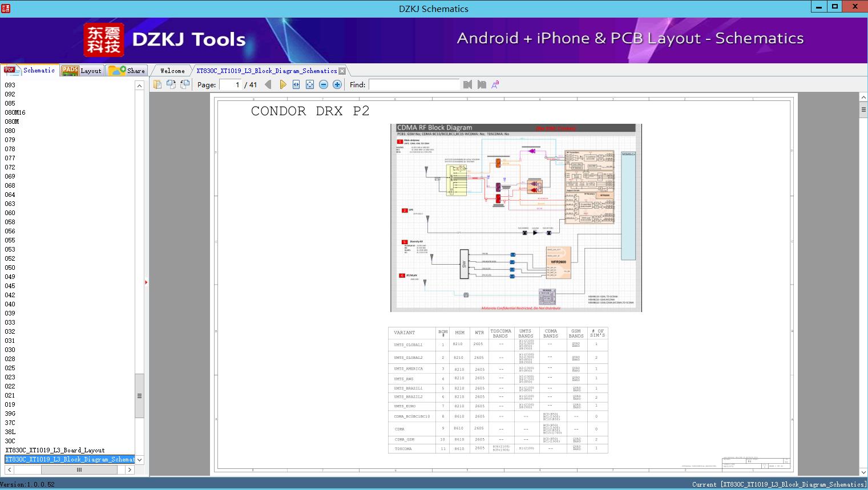Viewport: 868px width, 490px height.
Task: Fit page to width icon
Action: point(296,84)
